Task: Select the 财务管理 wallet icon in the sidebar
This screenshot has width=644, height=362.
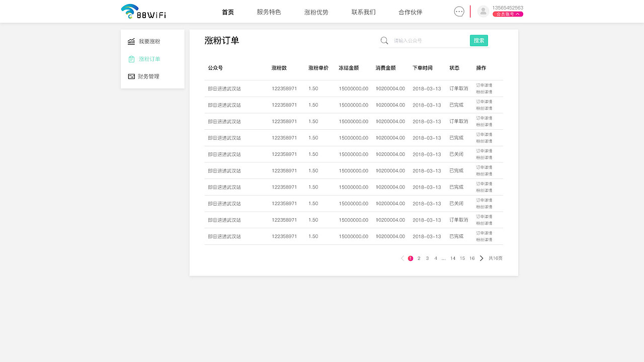Action: [x=130, y=76]
